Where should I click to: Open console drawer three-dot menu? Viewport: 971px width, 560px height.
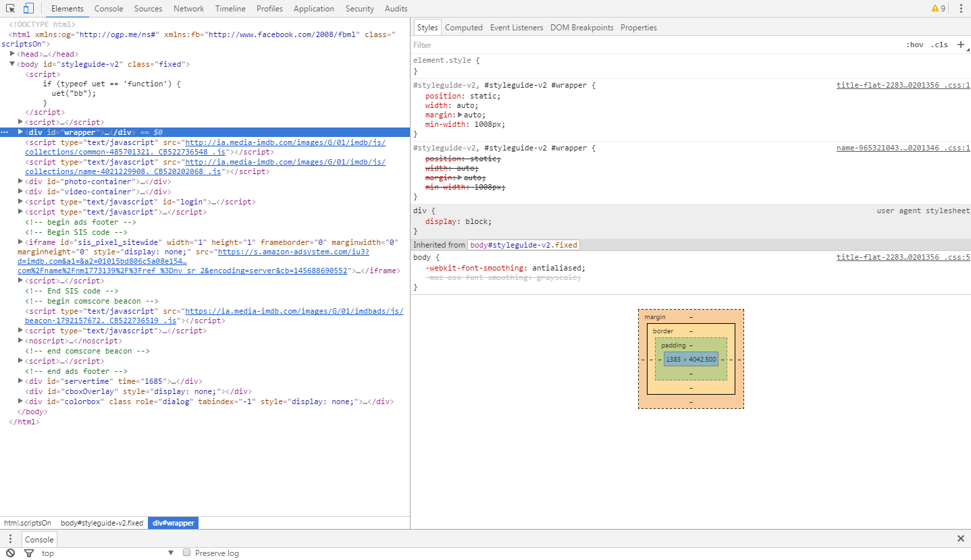point(11,538)
